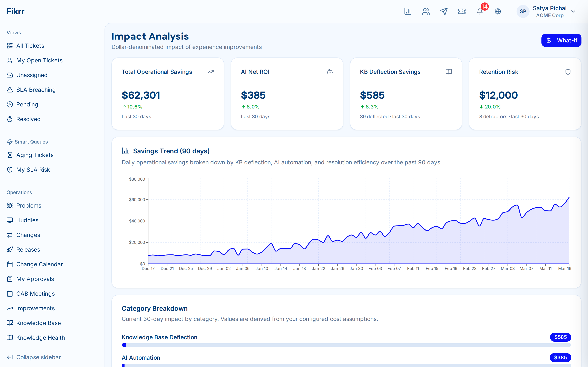Switch to the All Tickets view
This screenshot has width=588, height=367.
pyautogui.click(x=30, y=46)
